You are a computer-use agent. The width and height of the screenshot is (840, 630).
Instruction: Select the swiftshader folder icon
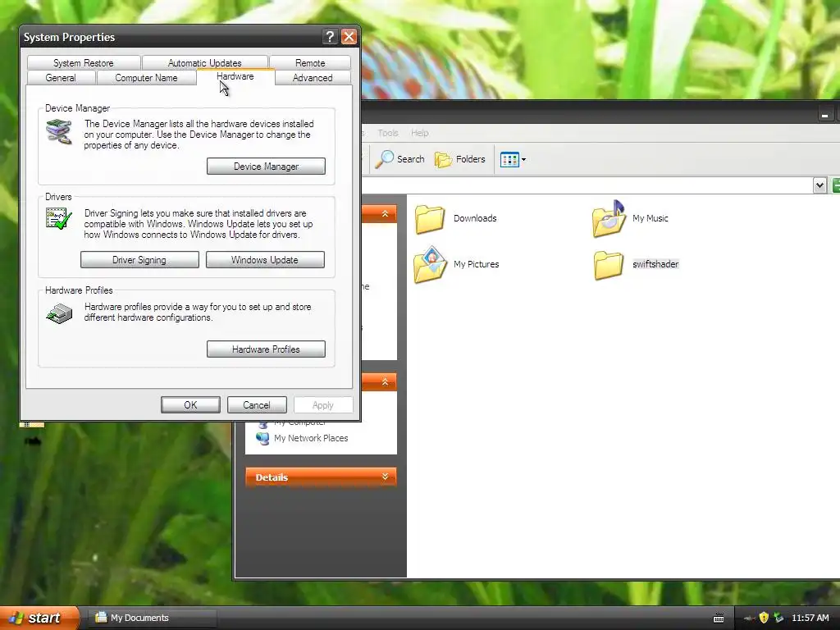(x=609, y=265)
